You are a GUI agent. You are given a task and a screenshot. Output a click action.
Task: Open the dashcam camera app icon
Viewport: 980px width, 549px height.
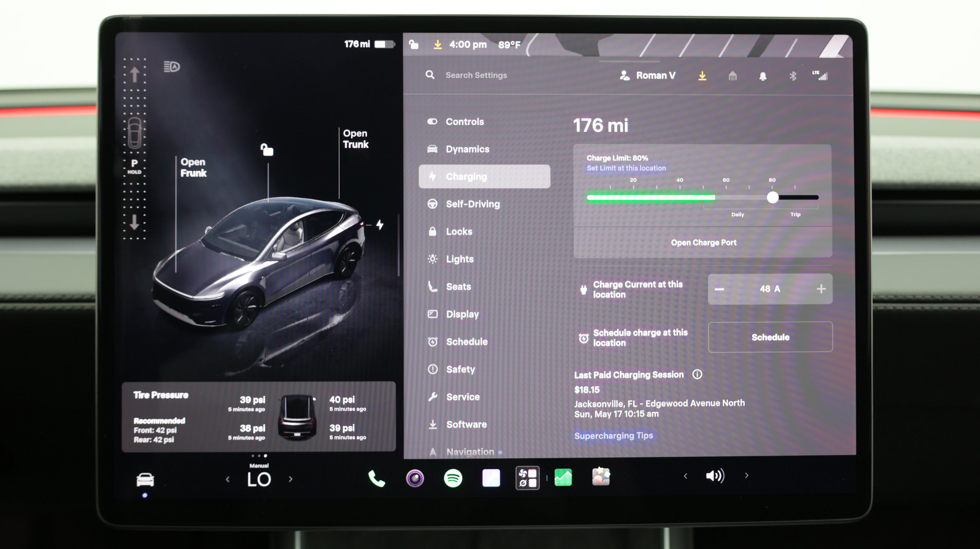pos(415,478)
